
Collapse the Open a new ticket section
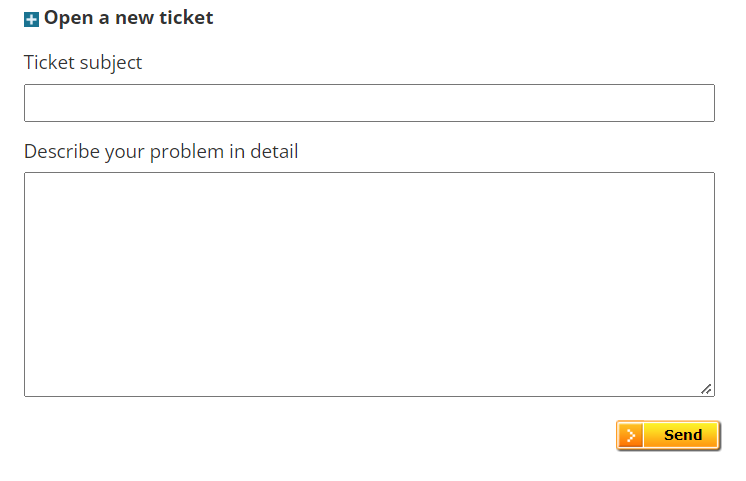coord(31,20)
